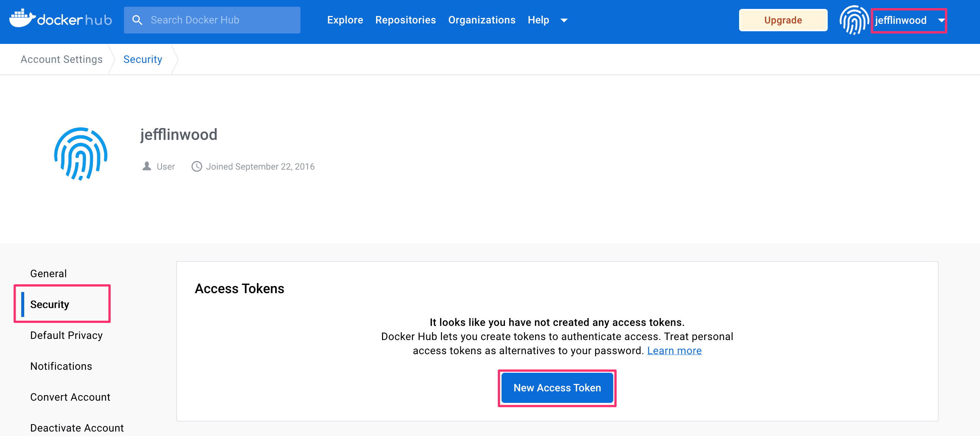This screenshot has width=980, height=436.
Task: Click the jefflinwood profile heading
Action: 179,135
